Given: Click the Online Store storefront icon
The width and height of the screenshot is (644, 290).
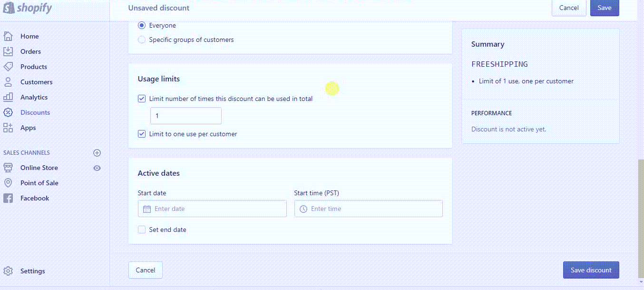Looking at the screenshot, I should (8, 168).
